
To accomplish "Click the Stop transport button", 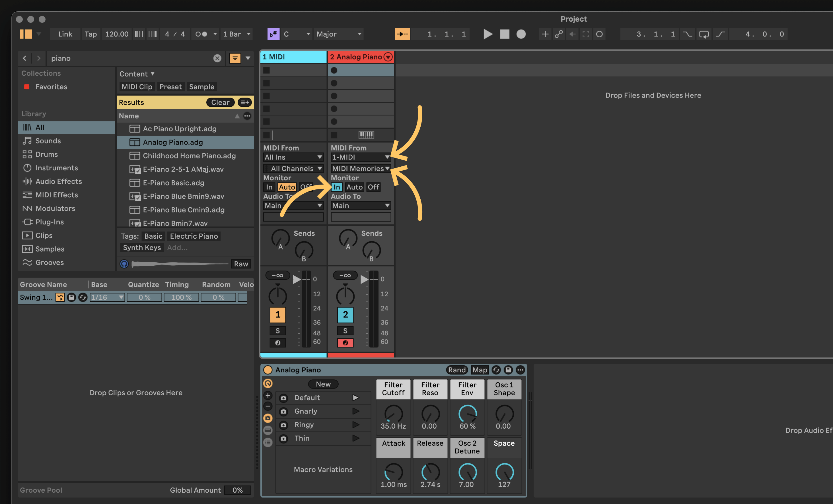I will [504, 34].
